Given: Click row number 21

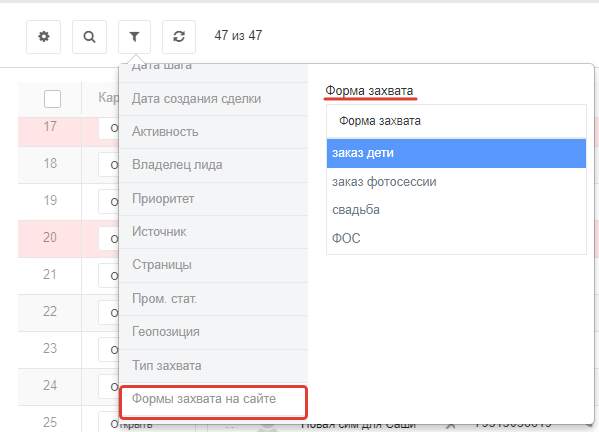Looking at the screenshot, I should click(50, 274).
